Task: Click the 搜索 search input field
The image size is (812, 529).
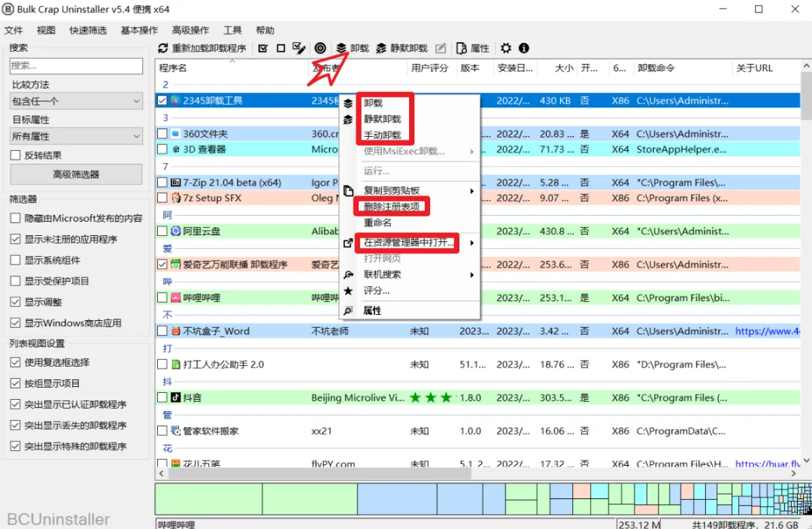Action: [76, 65]
